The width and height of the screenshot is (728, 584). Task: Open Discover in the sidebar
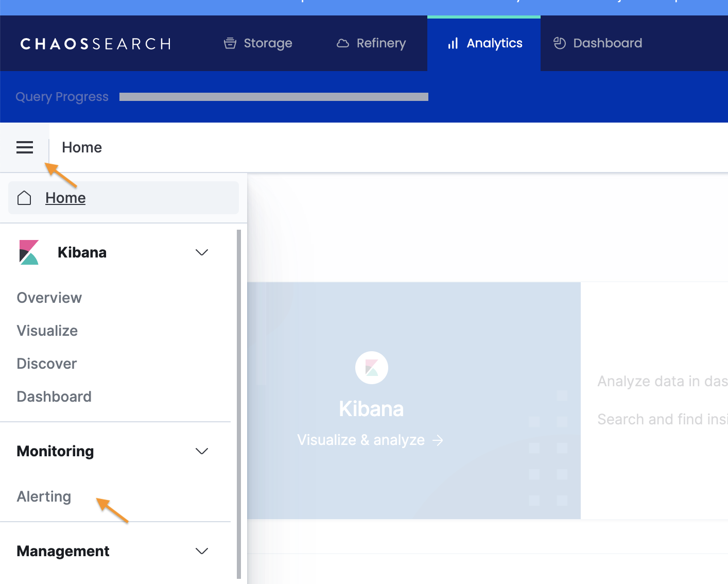[x=47, y=364]
